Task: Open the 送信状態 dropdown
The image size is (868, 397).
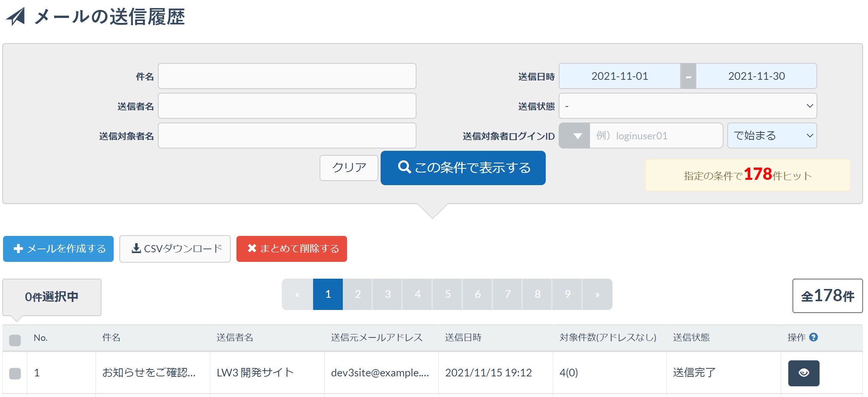Action: click(x=688, y=106)
